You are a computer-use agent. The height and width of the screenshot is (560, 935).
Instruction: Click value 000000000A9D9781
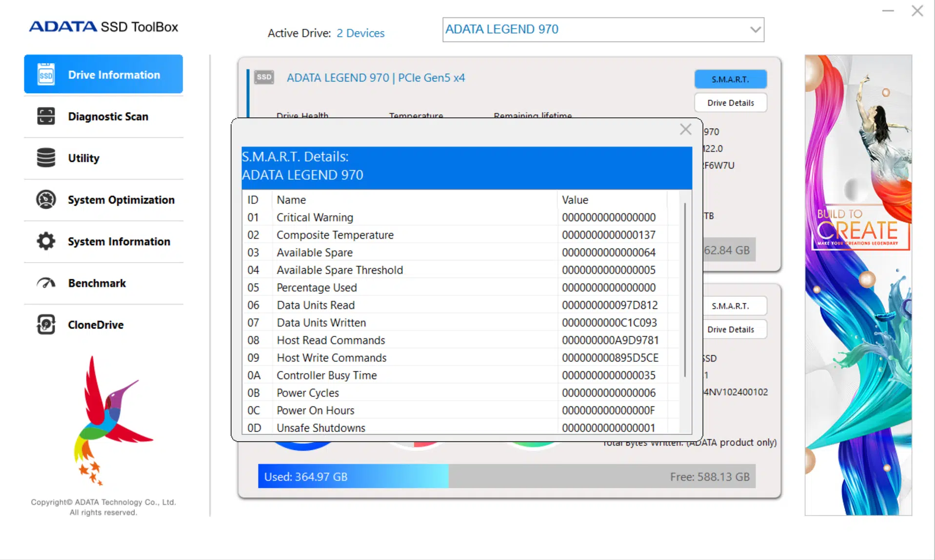(x=610, y=340)
